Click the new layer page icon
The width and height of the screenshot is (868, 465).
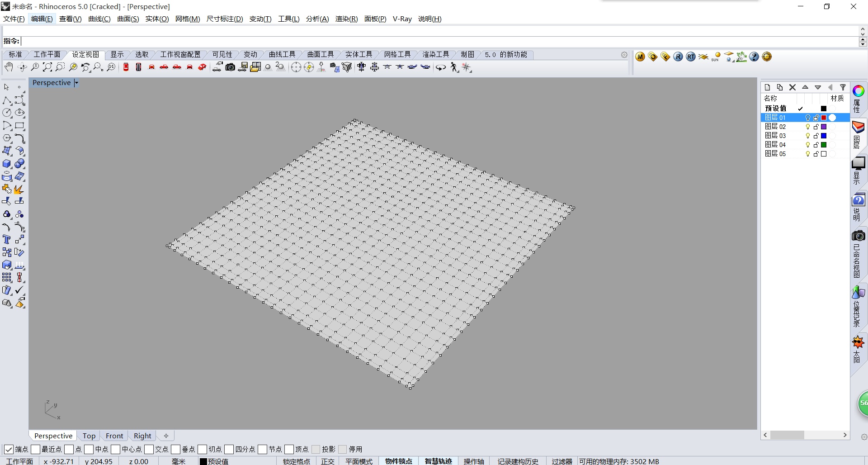767,87
